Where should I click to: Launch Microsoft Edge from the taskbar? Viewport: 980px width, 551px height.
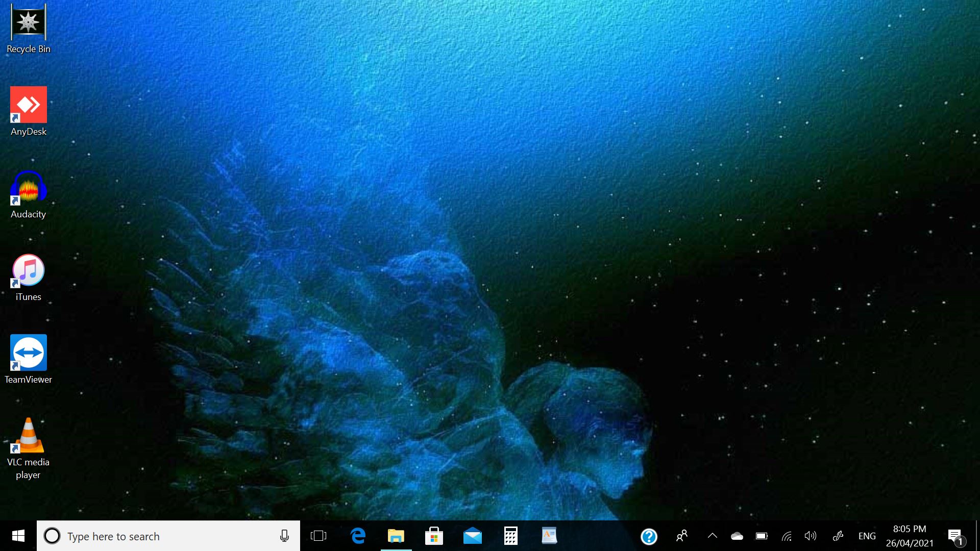pyautogui.click(x=358, y=536)
